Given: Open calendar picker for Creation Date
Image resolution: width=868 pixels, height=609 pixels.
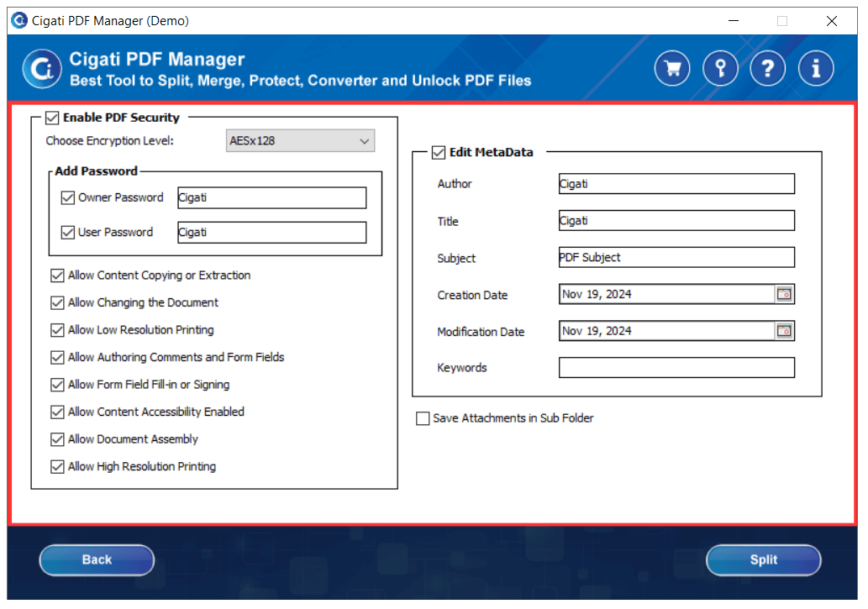Looking at the screenshot, I should click(x=784, y=294).
